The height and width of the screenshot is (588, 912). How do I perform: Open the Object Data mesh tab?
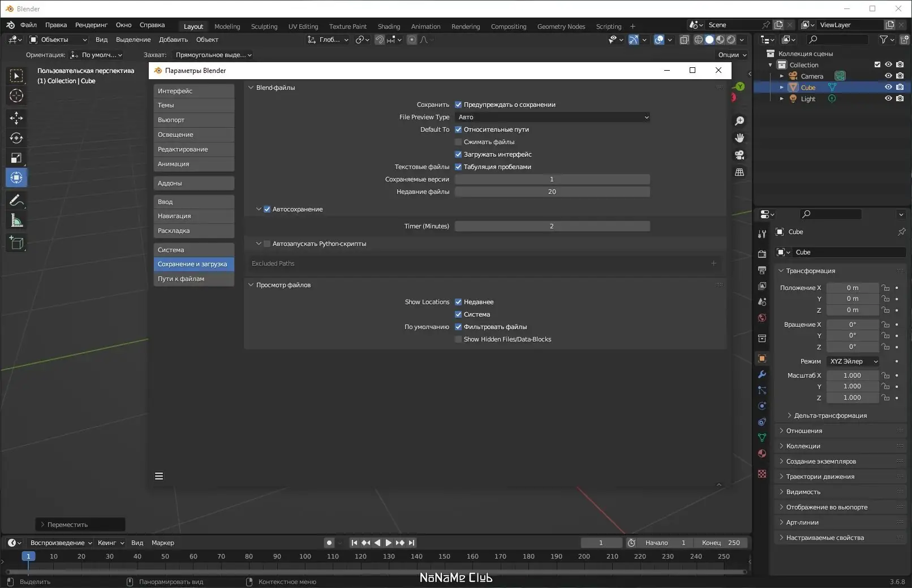coord(762,438)
